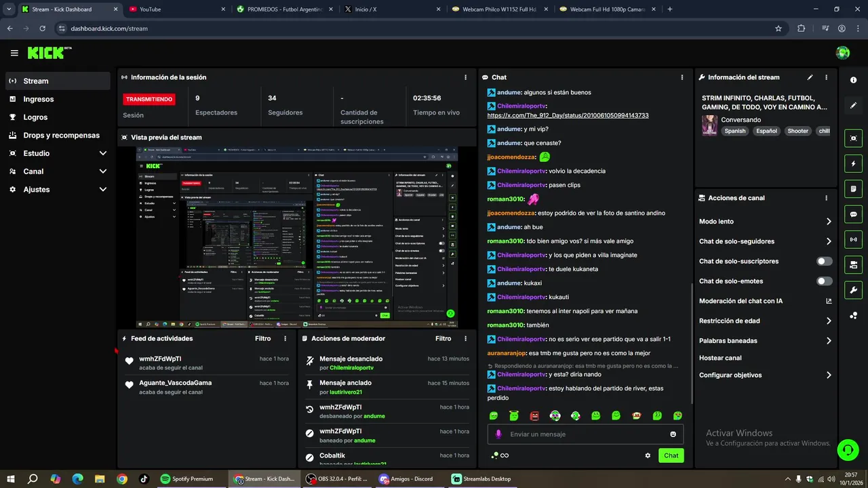Insert the red angry emote
The width and height of the screenshot is (868, 488).
tap(534, 415)
